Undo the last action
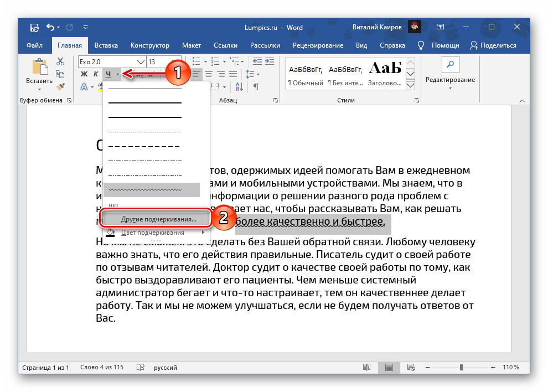The height and width of the screenshot is (392, 548). (x=50, y=27)
